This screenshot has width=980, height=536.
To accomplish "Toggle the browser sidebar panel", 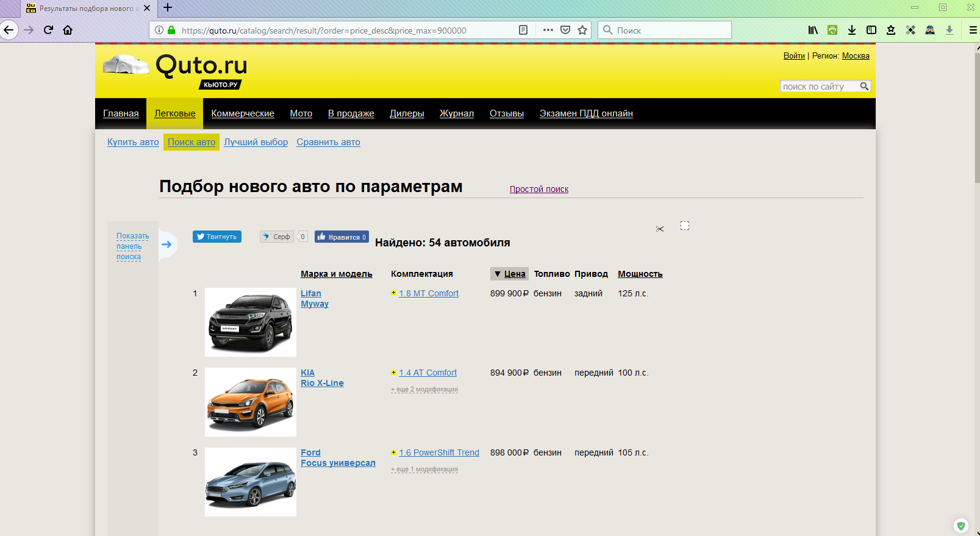I will click(x=871, y=30).
